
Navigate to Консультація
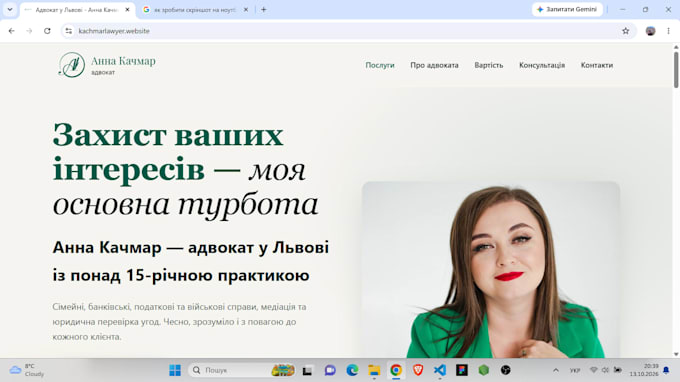542,65
